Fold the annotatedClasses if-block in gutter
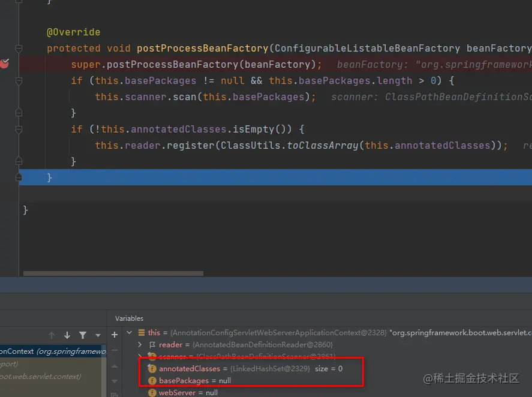This screenshot has width=532, height=397. pos(19,130)
